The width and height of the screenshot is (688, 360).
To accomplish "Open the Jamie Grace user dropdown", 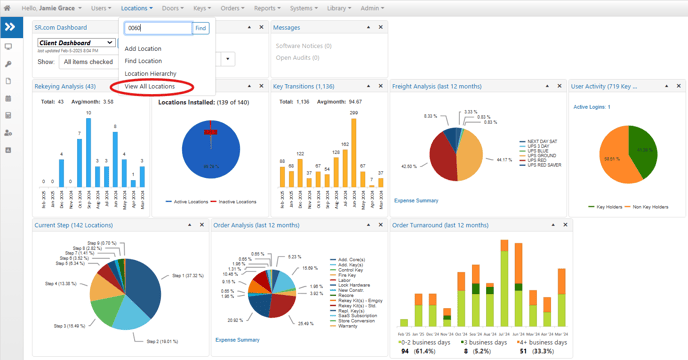I will pos(51,8).
